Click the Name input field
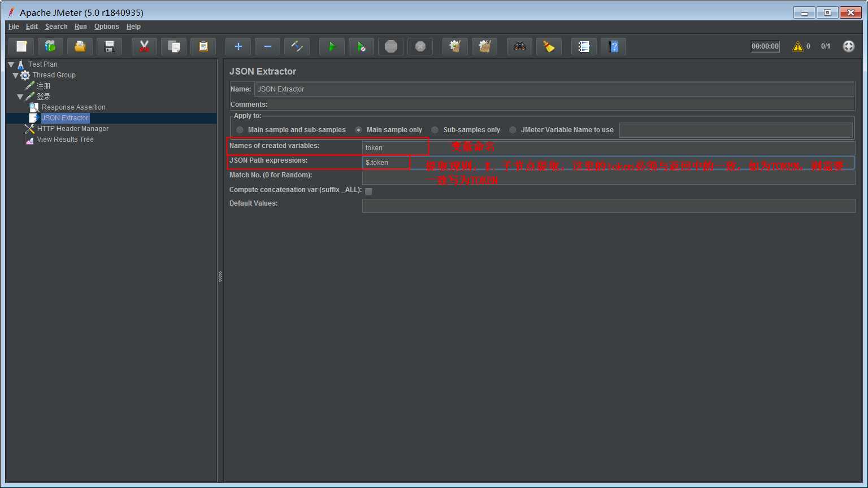Viewport: 868px width, 488px height. pos(554,89)
